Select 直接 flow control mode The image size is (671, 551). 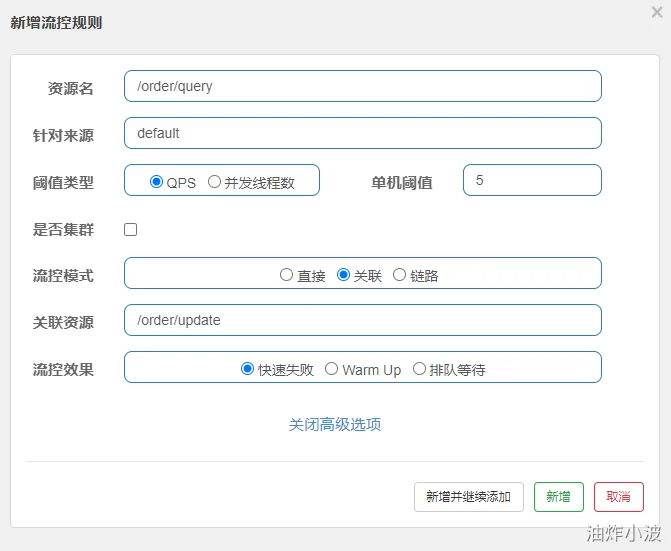287,275
